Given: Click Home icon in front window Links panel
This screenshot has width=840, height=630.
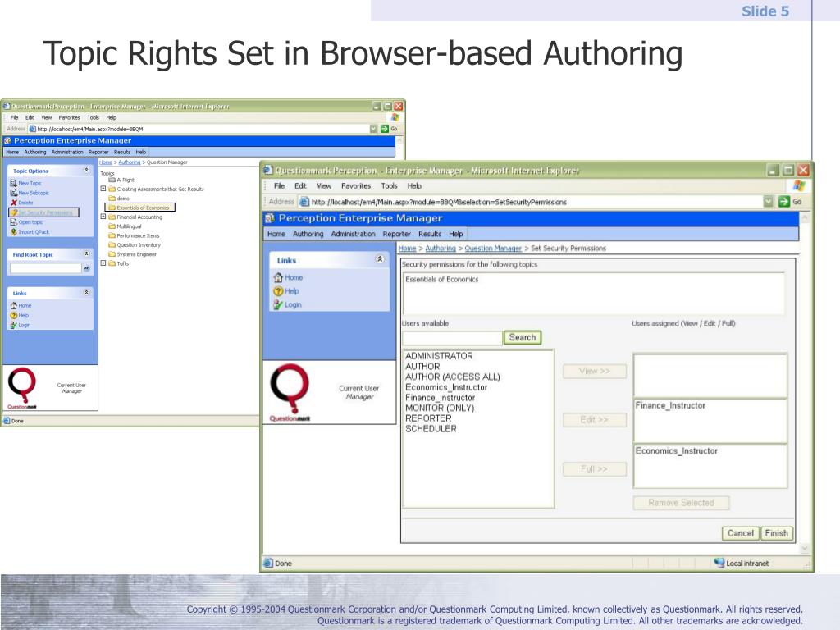Looking at the screenshot, I should 278,277.
